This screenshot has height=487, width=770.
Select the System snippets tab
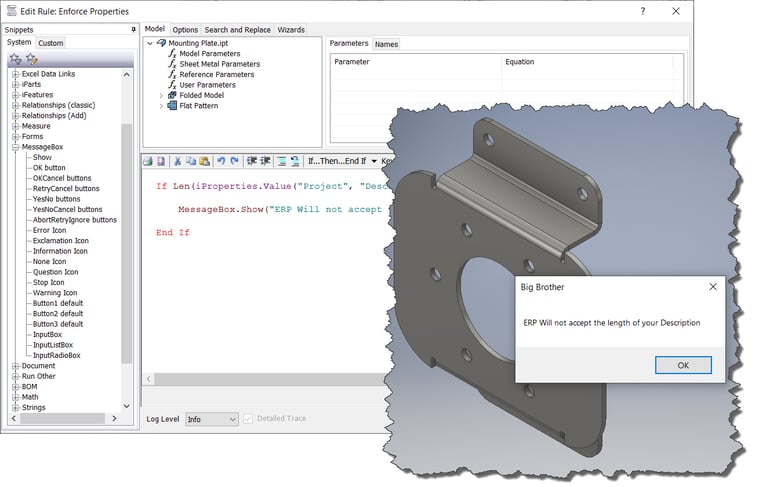[x=19, y=42]
